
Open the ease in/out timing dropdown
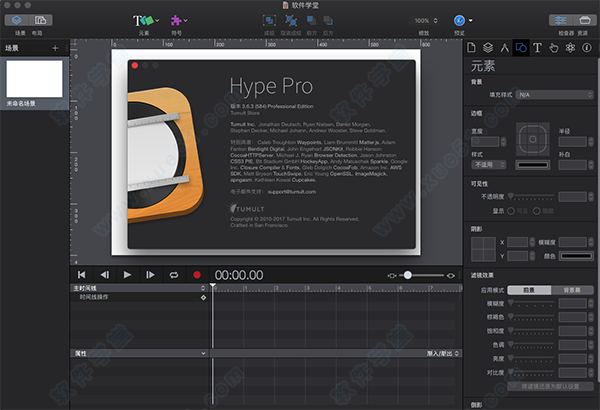coord(443,353)
